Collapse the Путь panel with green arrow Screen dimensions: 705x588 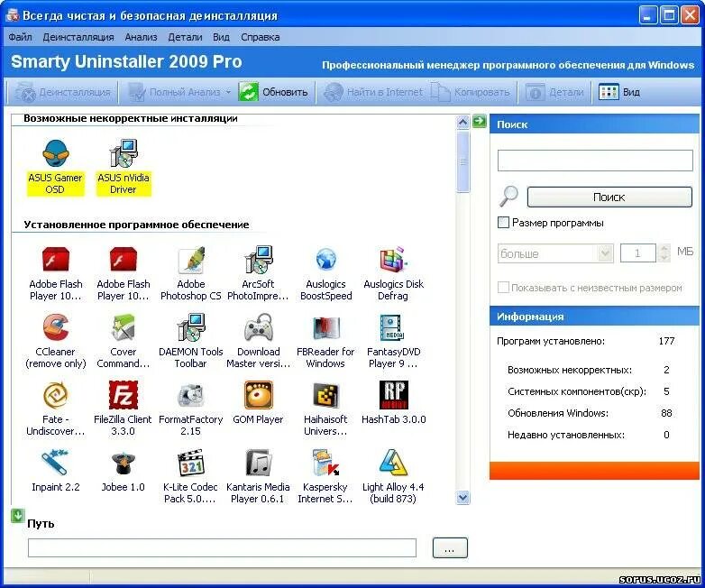coord(17,515)
